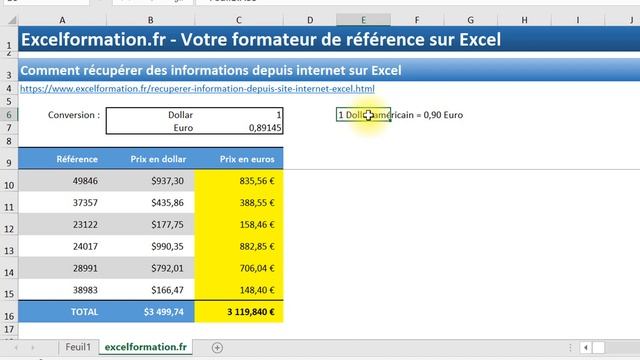This screenshot has width=640, height=360.
Task: Select column E header
Action: tap(363, 20)
